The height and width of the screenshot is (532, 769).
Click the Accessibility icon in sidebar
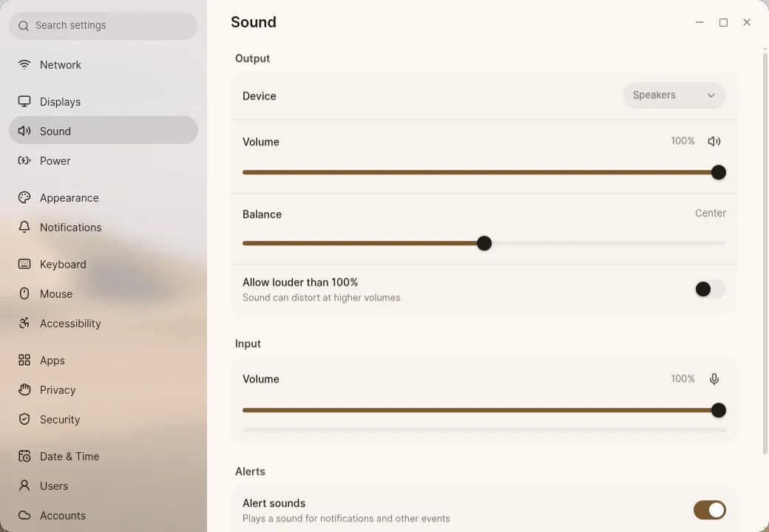[x=24, y=323]
